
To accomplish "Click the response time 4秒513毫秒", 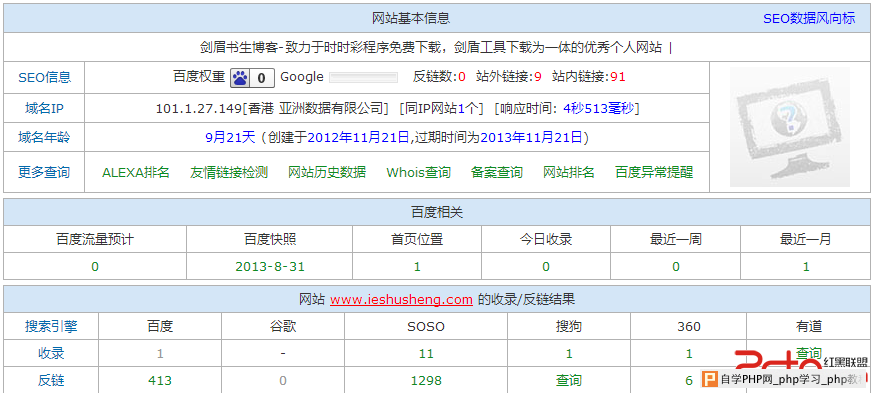I will pyautogui.click(x=598, y=108).
